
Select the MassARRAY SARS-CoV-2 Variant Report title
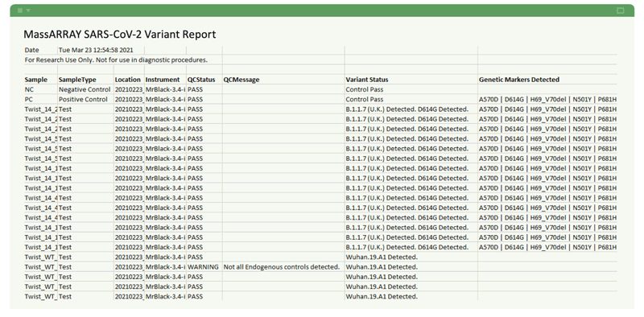pos(120,34)
